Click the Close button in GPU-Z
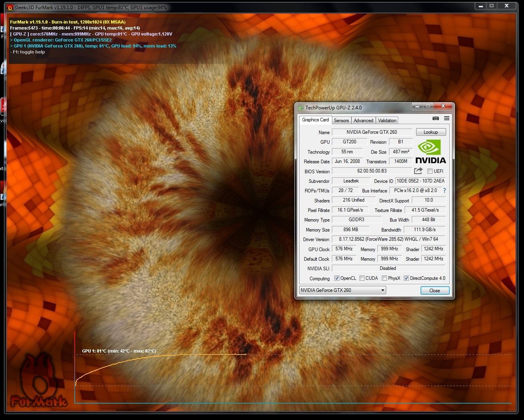Viewport: 524px width, 420px height. 435,291
